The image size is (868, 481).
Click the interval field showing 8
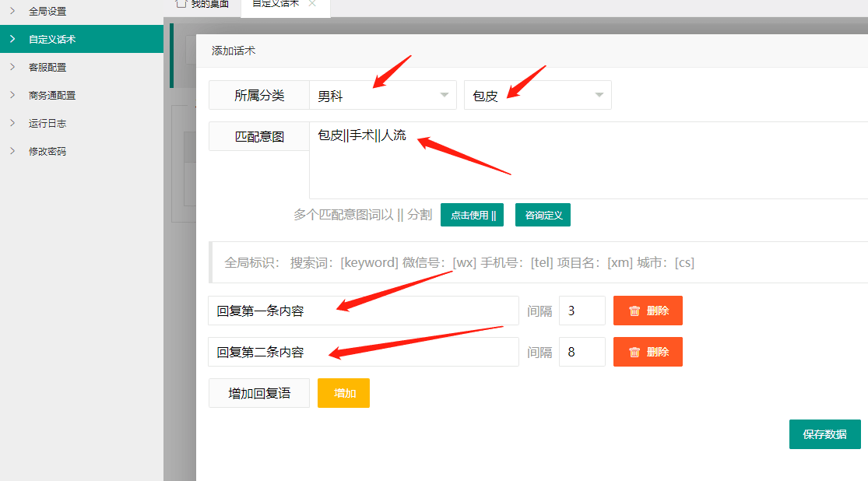point(582,352)
